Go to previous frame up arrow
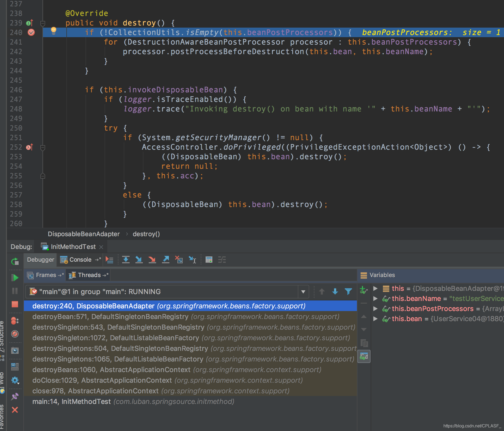 (322, 292)
